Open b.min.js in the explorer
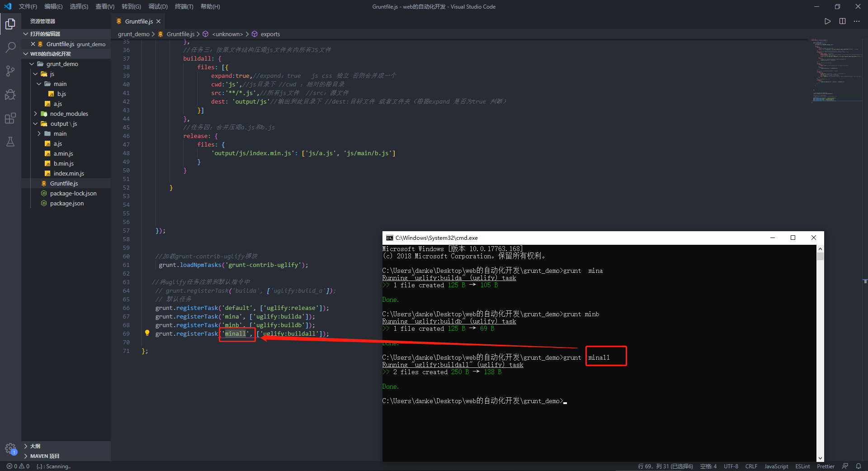 [x=66, y=163]
